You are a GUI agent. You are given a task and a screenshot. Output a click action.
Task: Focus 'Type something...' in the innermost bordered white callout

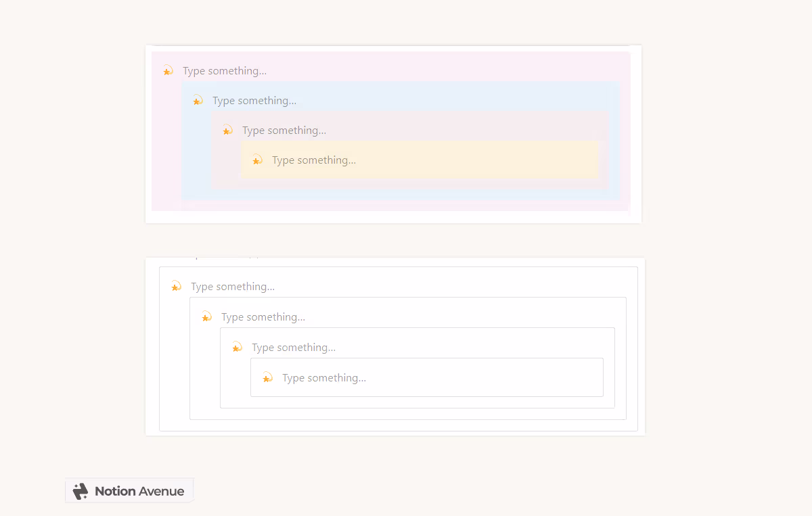click(324, 378)
